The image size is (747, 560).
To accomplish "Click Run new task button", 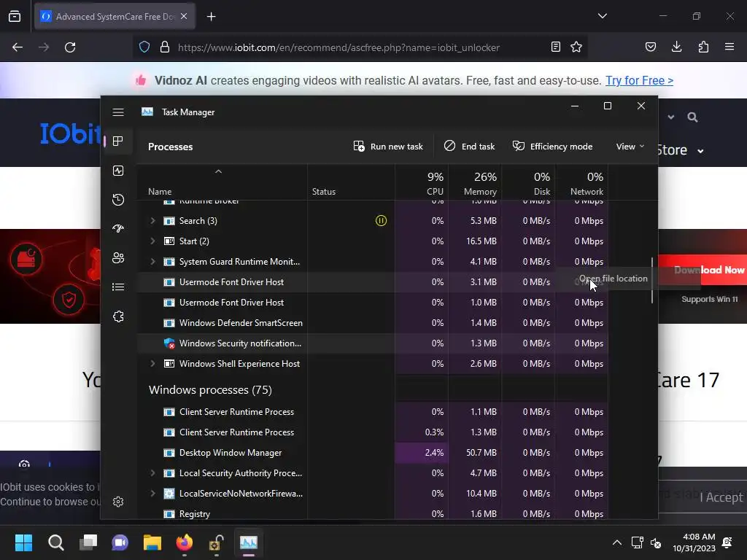I will pos(388,146).
